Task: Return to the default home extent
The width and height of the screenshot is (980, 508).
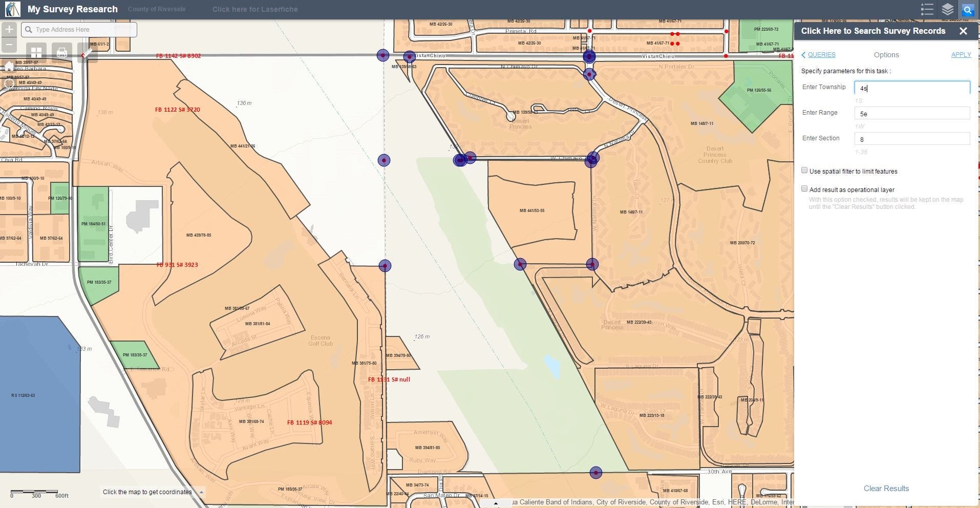Action: 9,66
